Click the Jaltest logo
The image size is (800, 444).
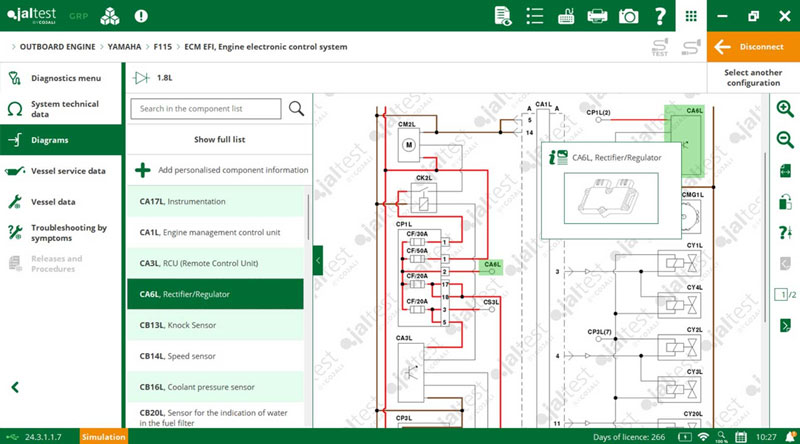(x=32, y=15)
